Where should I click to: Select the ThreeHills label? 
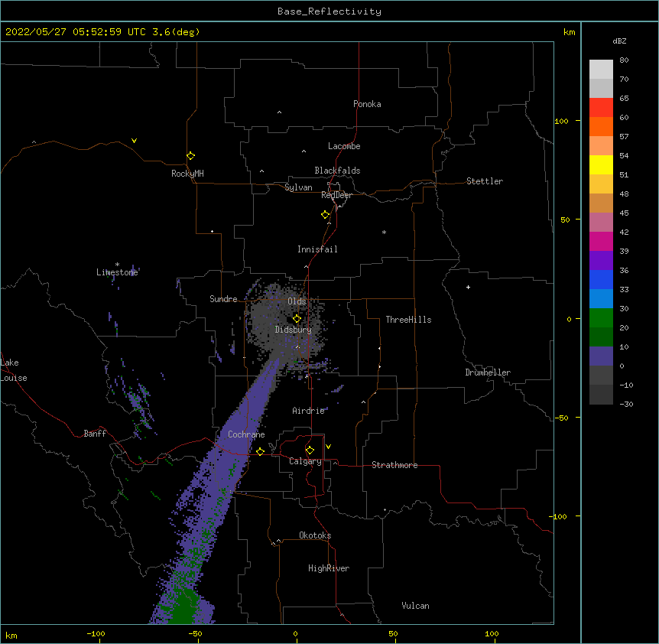pyautogui.click(x=408, y=320)
